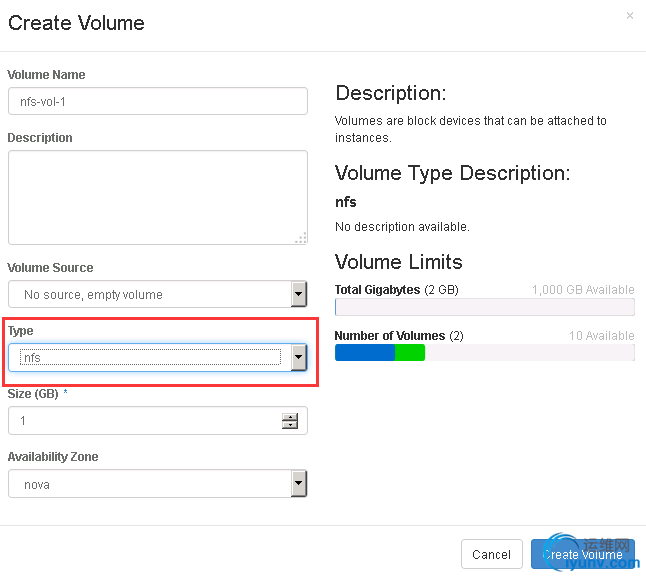Click the Create Volume button
The image size is (646, 579).
tap(582, 554)
